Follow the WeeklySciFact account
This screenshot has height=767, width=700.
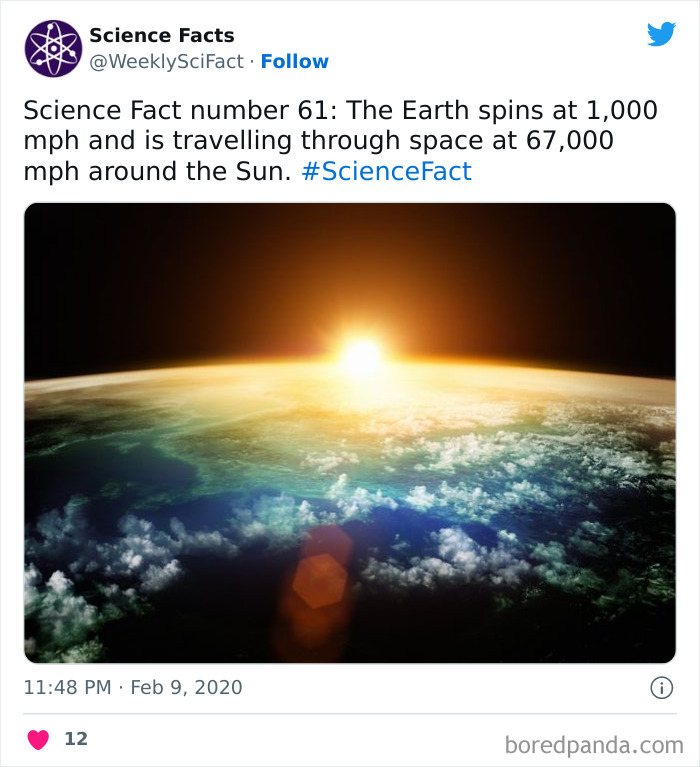[294, 62]
